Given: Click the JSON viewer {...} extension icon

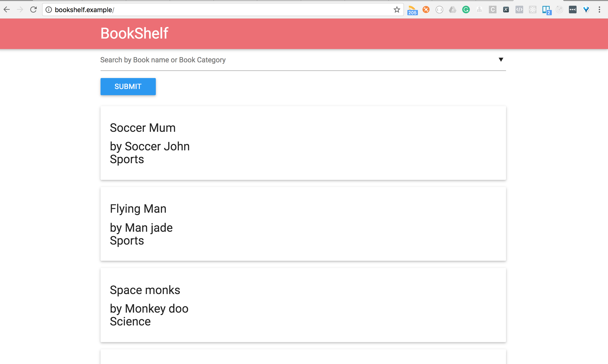Looking at the screenshot, I should tap(439, 10).
